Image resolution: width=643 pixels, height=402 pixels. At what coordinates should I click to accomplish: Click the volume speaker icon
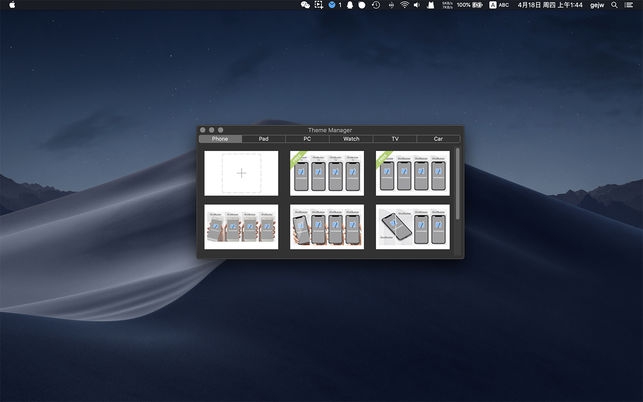(x=417, y=5)
